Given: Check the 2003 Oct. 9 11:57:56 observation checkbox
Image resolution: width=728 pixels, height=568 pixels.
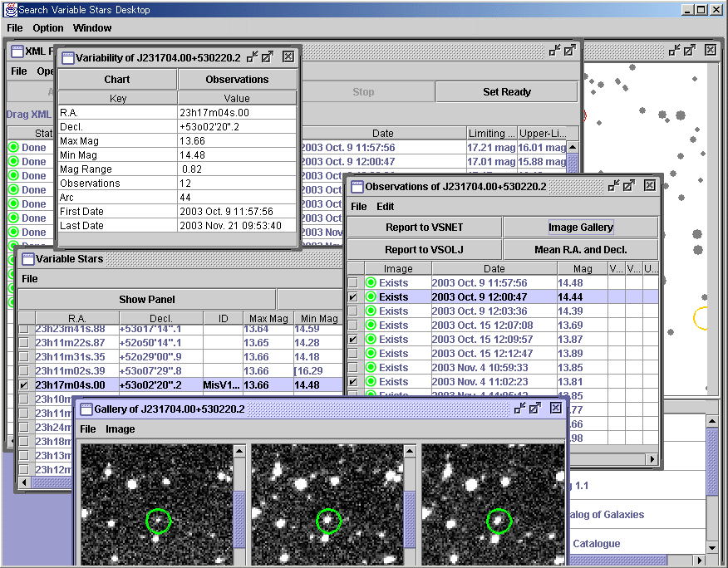Looking at the screenshot, I should coord(353,282).
